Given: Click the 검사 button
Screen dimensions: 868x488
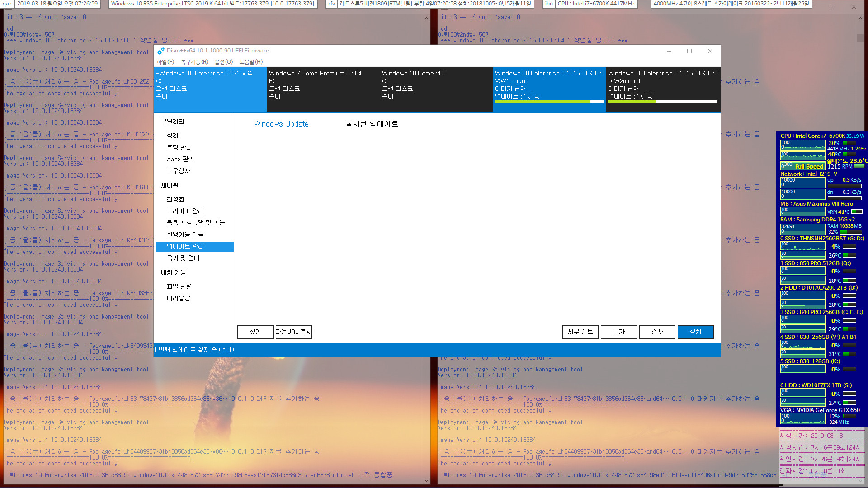Looking at the screenshot, I should tap(657, 332).
